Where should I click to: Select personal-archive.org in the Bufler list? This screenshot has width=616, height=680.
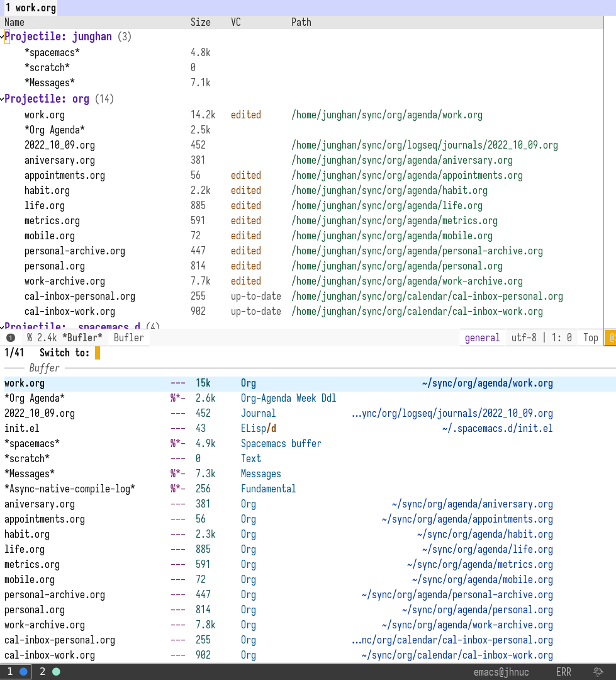click(x=74, y=251)
